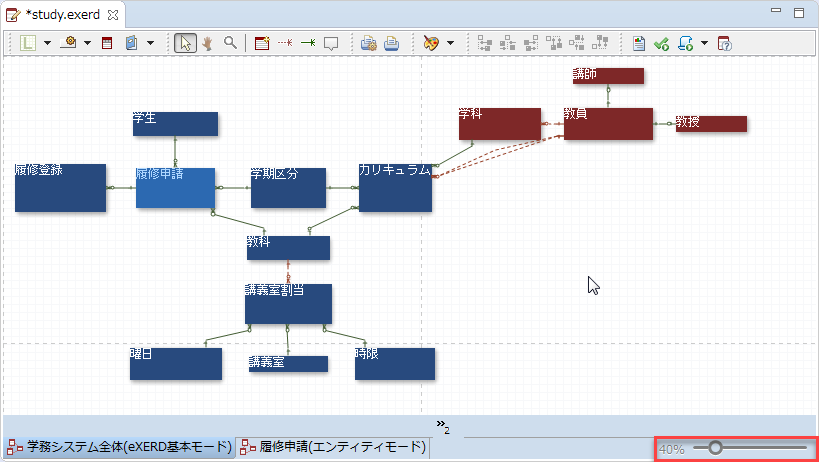
Task: Choose the note speech bubble tool
Action: [x=331, y=43]
